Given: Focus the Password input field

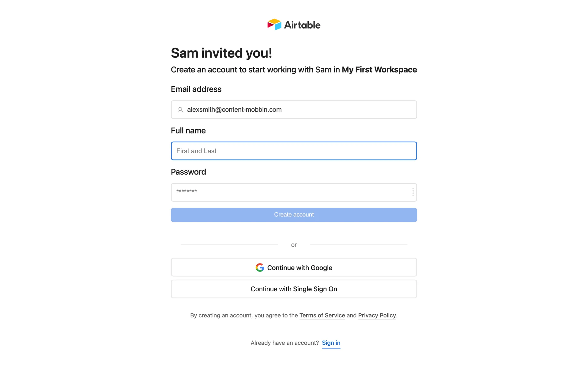Looking at the screenshot, I should click(x=291, y=192).
